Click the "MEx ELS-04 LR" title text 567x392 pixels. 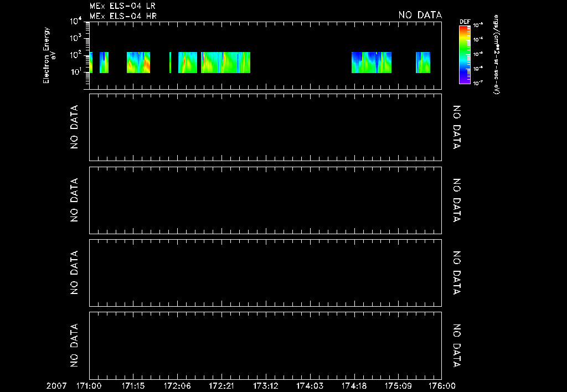pyautogui.click(x=122, y=6)
